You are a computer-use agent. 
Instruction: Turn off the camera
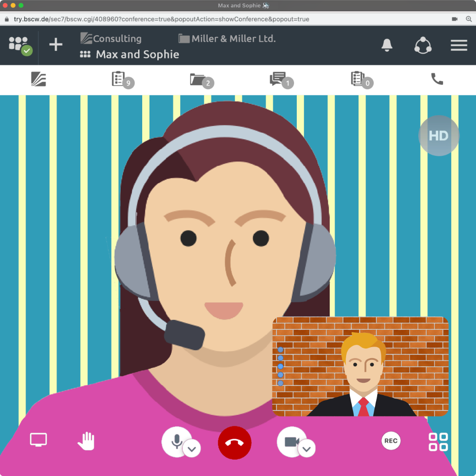(x=291, y=442)
